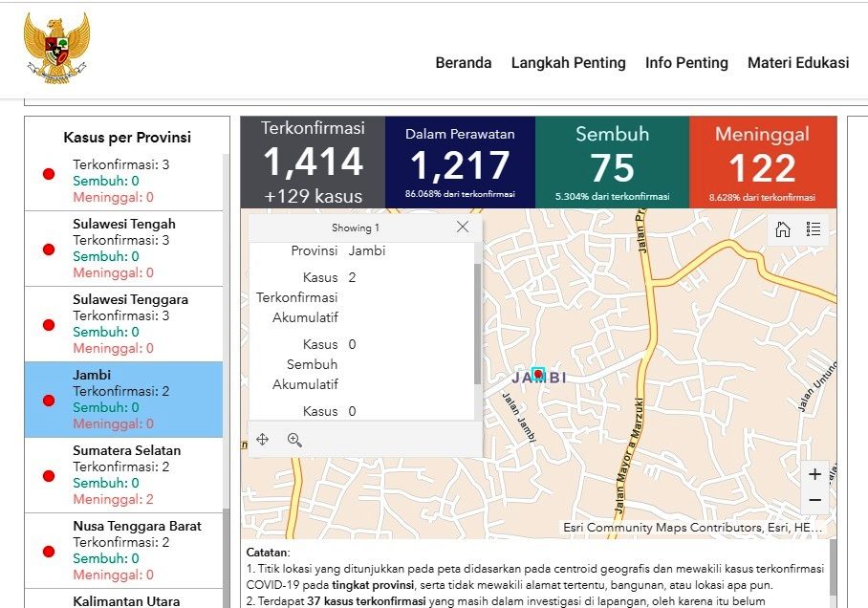Click the map home extent icon
The width and height of the screenshot is (868, 608).
point(782,229)
